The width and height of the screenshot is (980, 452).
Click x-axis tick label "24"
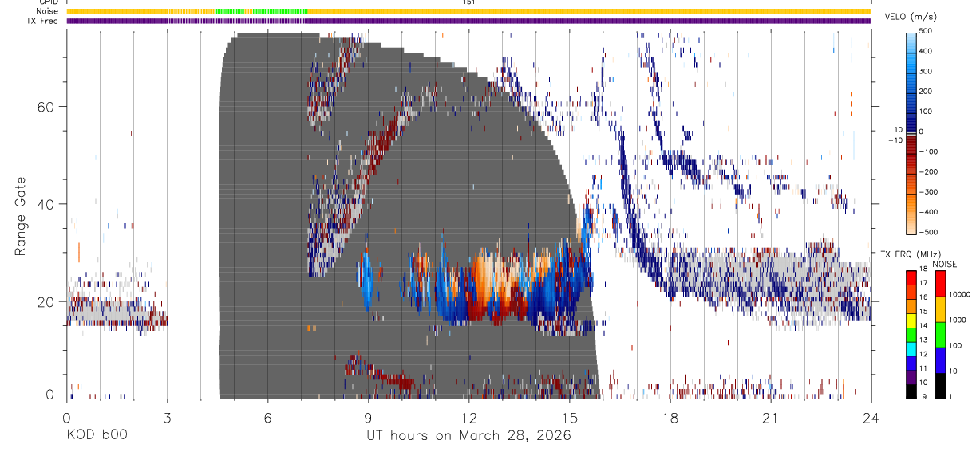[x=871, y=418]
